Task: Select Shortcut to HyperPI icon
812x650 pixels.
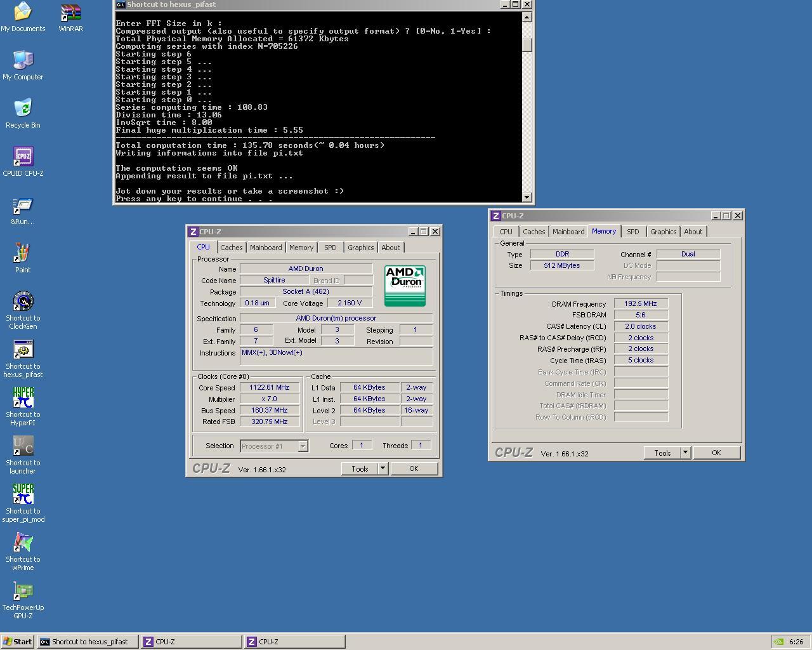Action: (x=23, y=406)
